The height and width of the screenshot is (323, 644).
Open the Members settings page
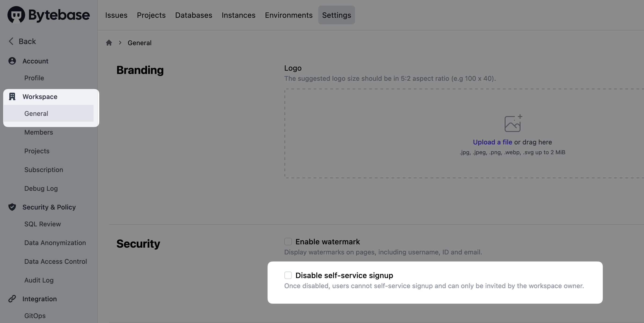(x=39, y=132)
